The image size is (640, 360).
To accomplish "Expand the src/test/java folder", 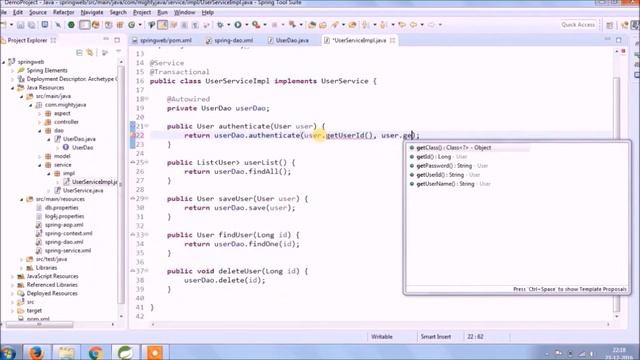I will 22,259.
